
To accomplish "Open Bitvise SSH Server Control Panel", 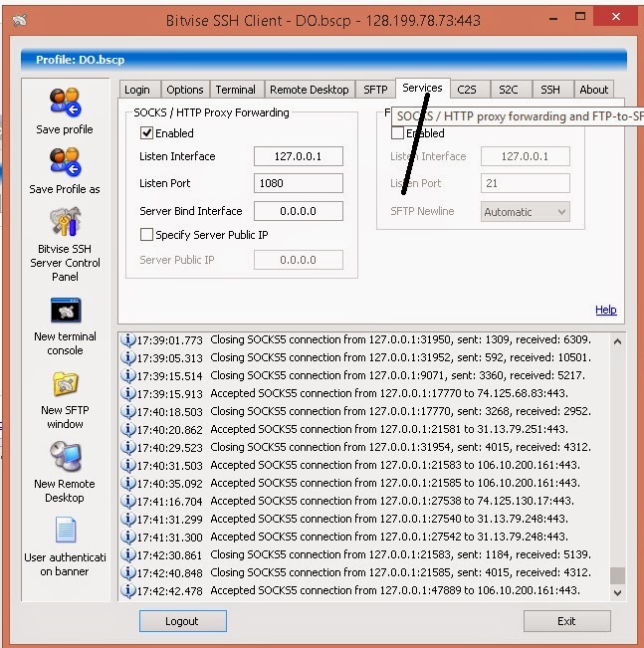I will 65,222.
